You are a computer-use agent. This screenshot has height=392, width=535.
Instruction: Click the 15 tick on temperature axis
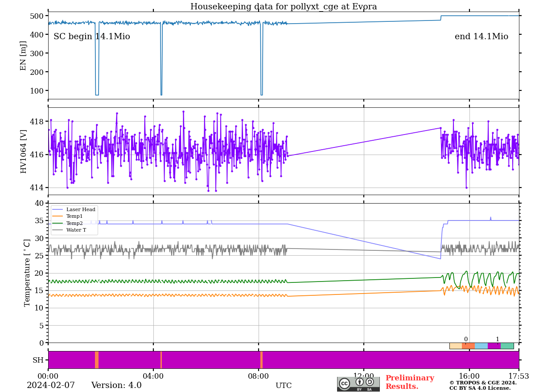click(x=40, y=290)
